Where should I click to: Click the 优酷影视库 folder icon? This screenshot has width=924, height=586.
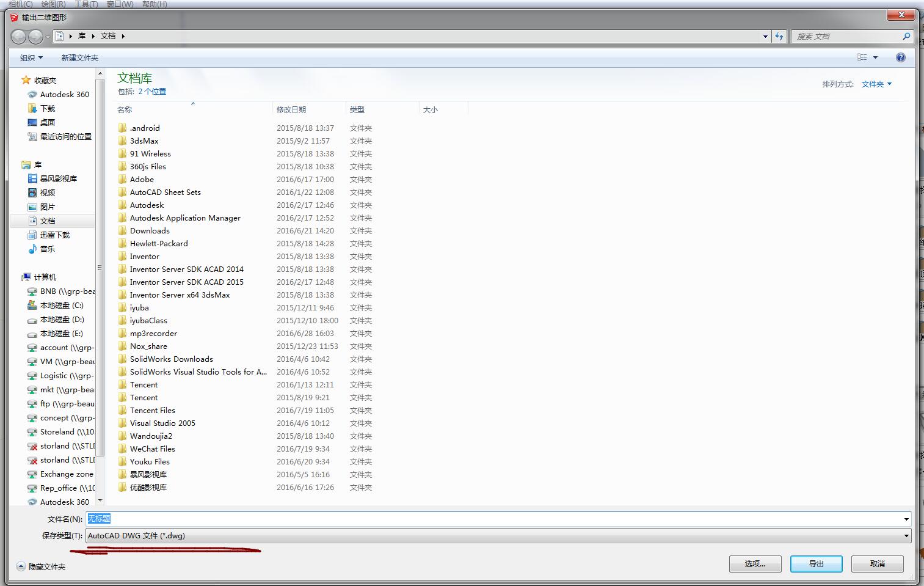click(123, 487)
